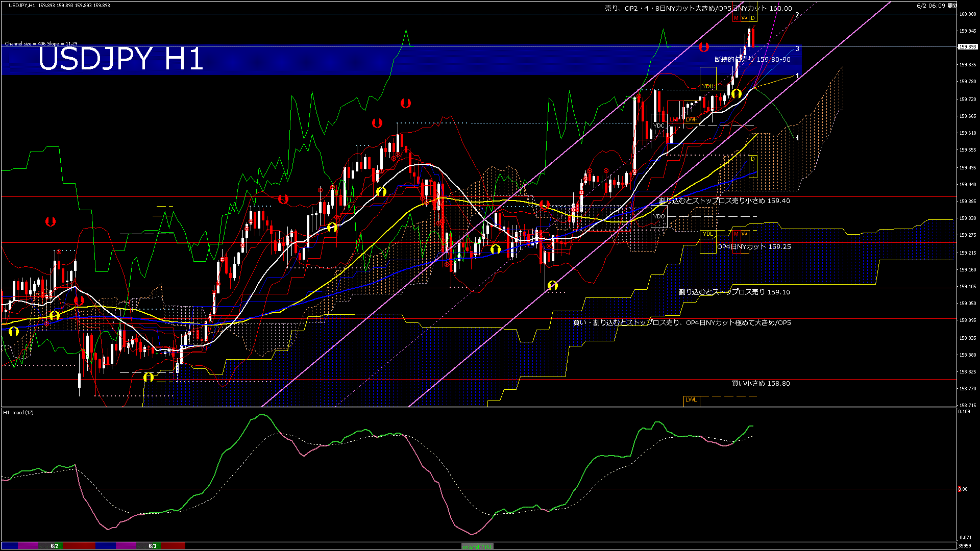This screenshot has height=551, width=980.
Task: Click the topmost red sell arrow above 159.72
Action: 406,104
